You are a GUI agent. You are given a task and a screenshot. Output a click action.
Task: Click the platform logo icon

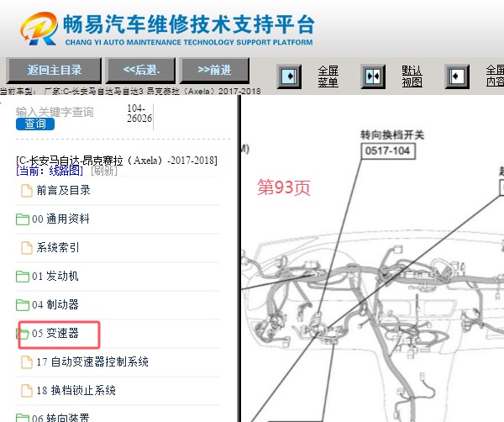tap(39, 29)
